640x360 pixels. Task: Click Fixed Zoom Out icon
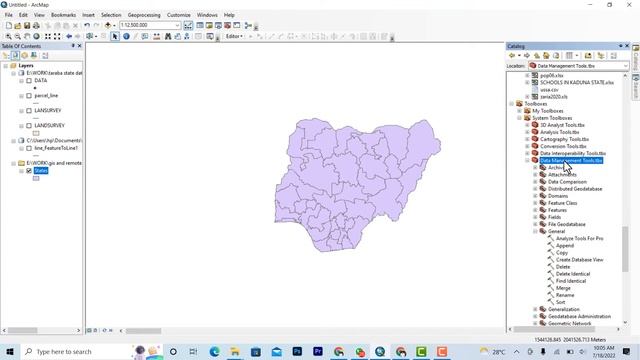click(x=57, y=36)
